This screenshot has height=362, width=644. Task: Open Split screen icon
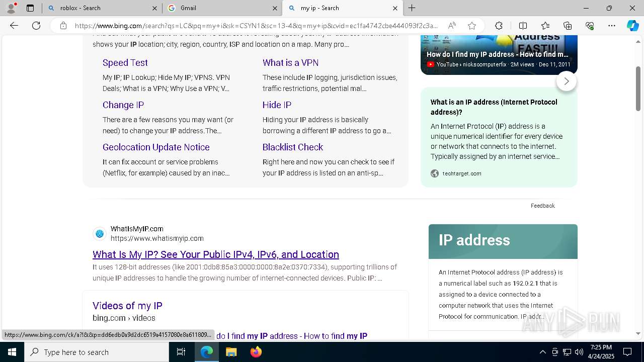click(x=523, y=26)
